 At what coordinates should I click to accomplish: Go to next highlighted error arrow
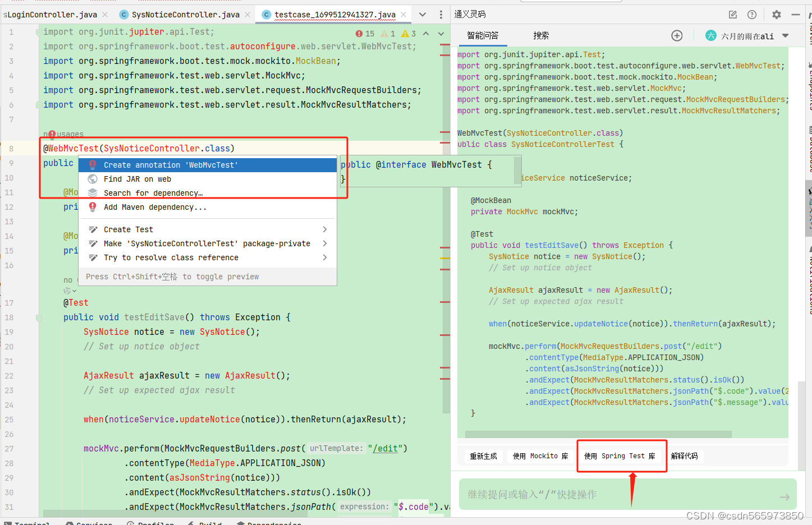tap(441, 34)
